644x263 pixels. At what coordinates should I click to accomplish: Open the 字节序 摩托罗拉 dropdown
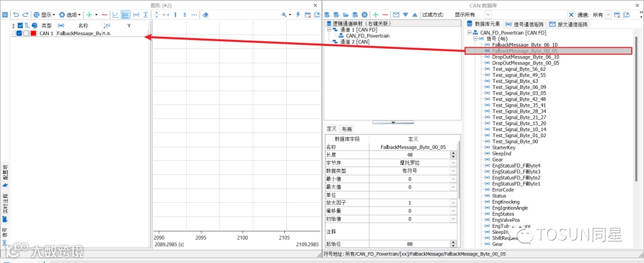453,163
